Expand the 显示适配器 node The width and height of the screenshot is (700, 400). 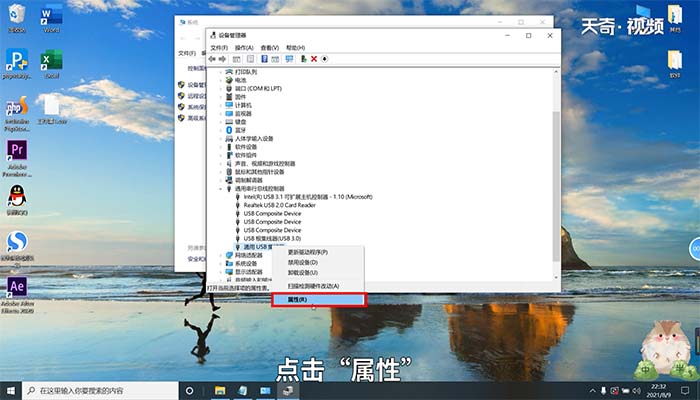[x=221, y=272]
